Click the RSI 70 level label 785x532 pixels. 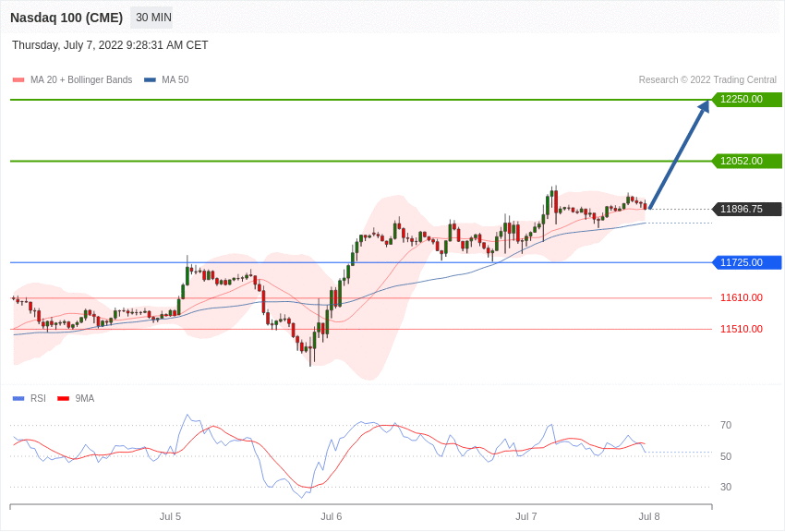726,425
